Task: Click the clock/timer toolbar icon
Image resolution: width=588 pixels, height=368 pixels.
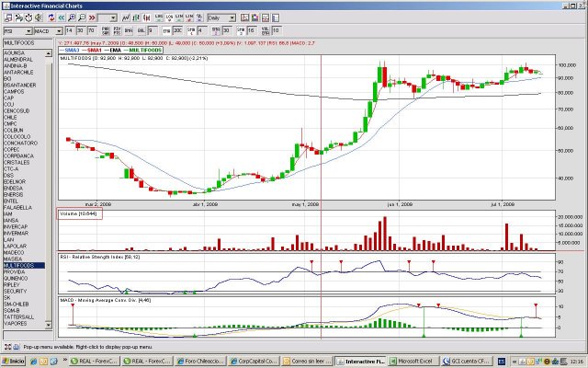Action: point(28,17)
